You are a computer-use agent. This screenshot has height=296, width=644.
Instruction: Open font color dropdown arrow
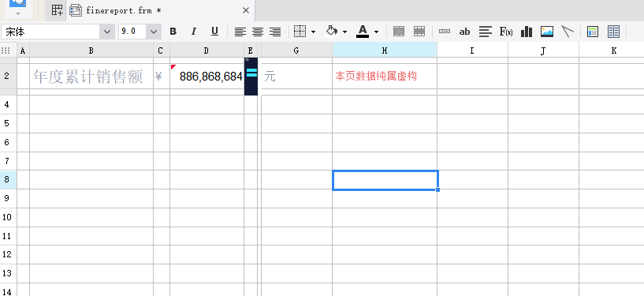(376, 32)
